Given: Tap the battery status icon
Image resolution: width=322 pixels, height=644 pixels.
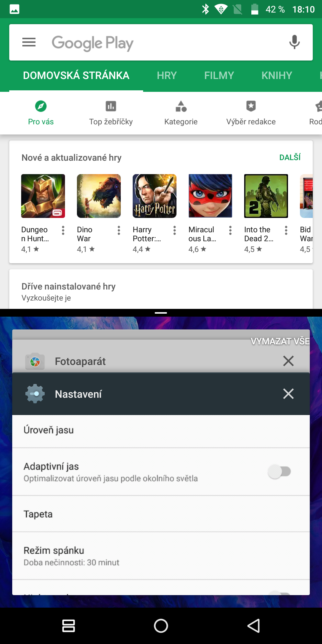Looking at the screenshot, I should click(255, 9).
